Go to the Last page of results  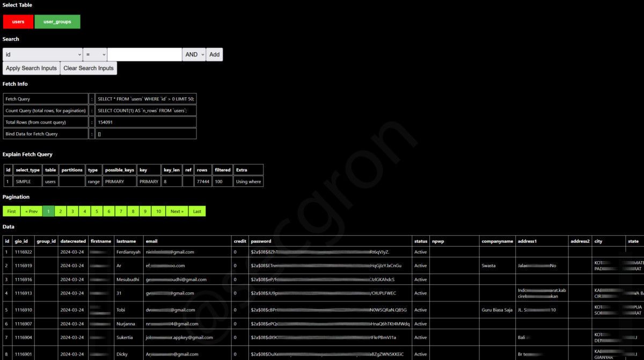coord(197,211)
